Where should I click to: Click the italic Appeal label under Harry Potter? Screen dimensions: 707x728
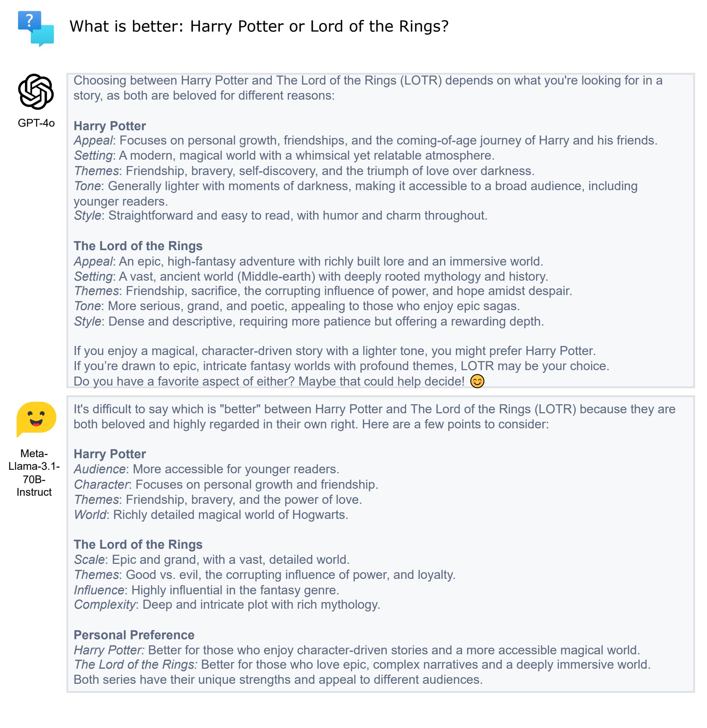tap(93, 140)
